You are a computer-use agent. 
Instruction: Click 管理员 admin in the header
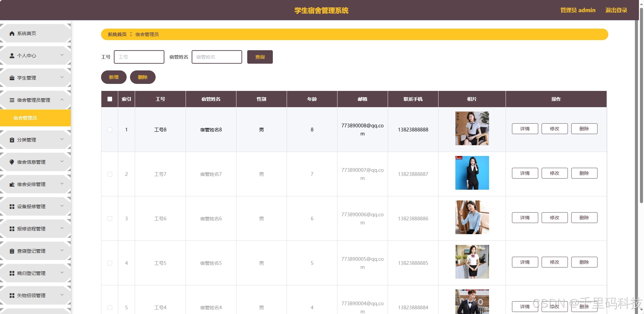(578, 10)
